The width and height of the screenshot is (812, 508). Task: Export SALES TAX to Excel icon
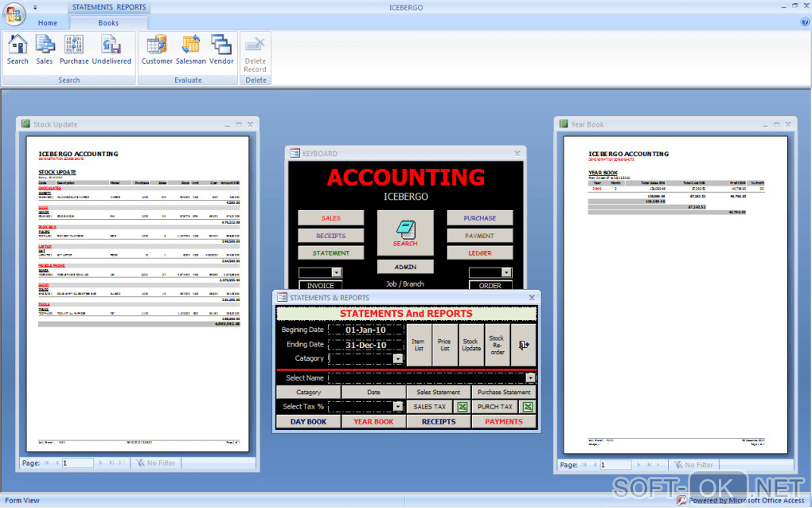(463, 407)
